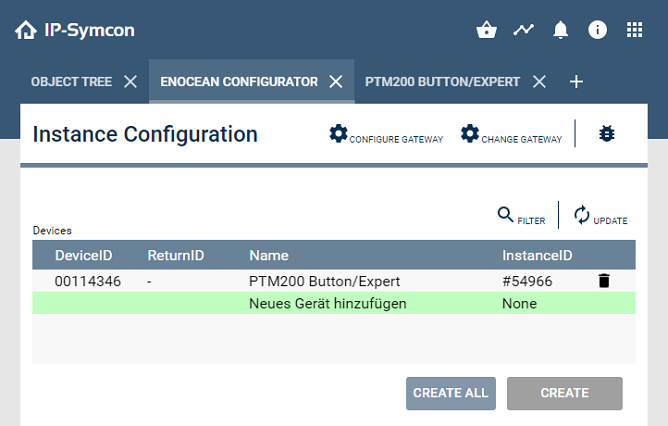The height and width of the screenshot is (426, 668).
Task: Select the Neues Gerät hinzufügen row
Action: [327, 303]
